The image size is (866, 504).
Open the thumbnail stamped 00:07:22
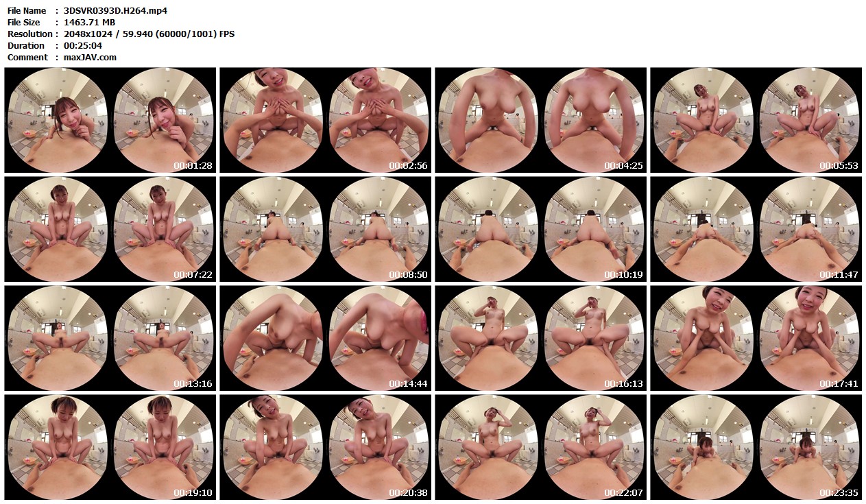tap(110, 229)
